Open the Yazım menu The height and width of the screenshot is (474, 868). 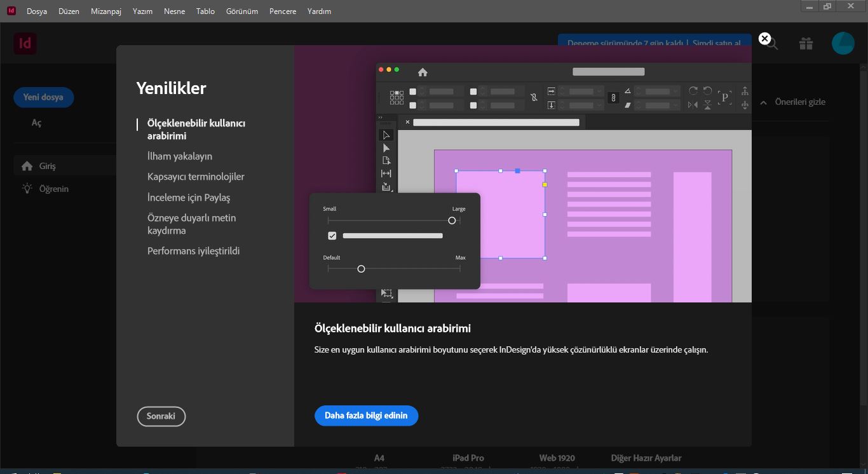(142, 11)
